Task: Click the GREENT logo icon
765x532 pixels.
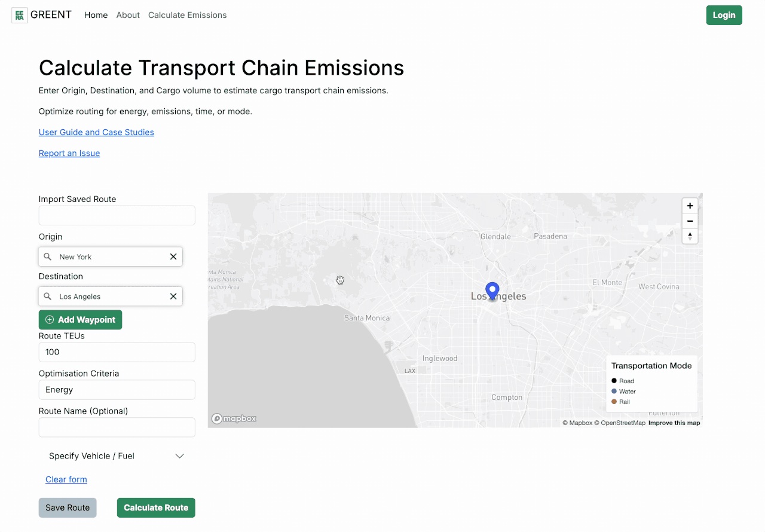Action: coord(20,15)
